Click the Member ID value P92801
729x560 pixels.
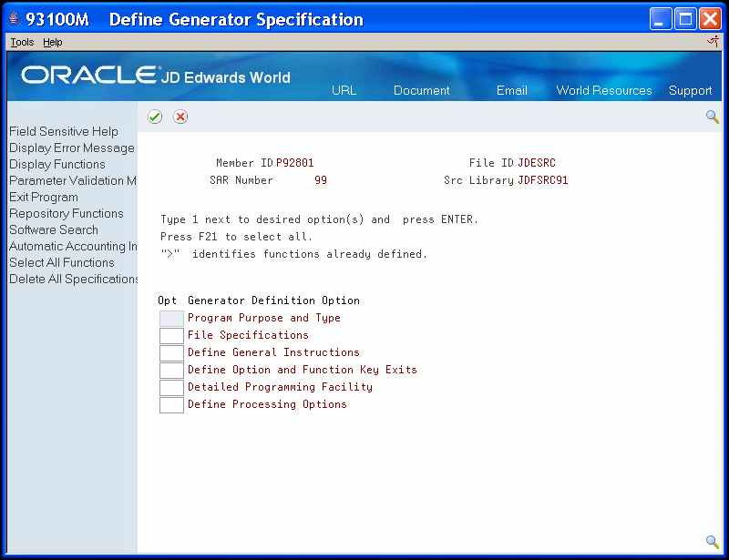coord(294,163)
